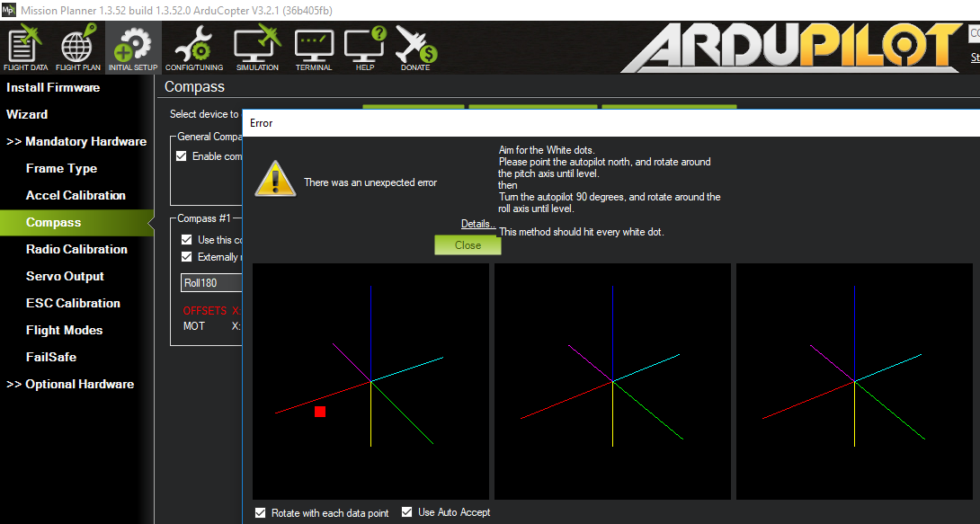The height and width of the screenshot is (524, 980).
Task: Uncheck Use Auto Accept
Action: [x=407, y=512]
